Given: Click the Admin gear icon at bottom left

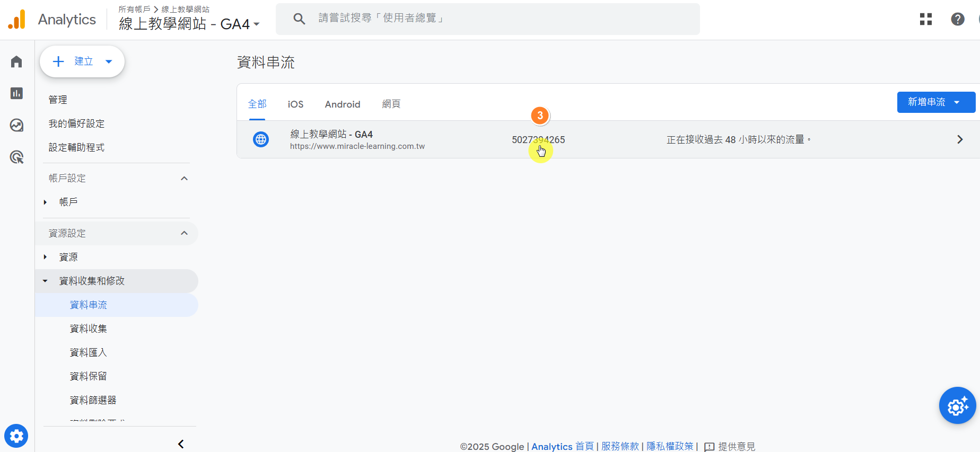Looking at the screenshot, I should click(16, 436).
